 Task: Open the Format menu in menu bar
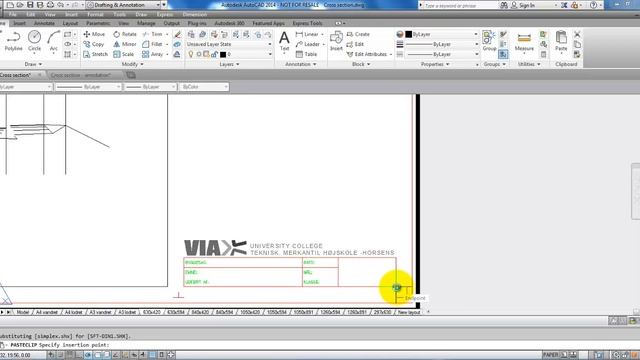point(95,14)
